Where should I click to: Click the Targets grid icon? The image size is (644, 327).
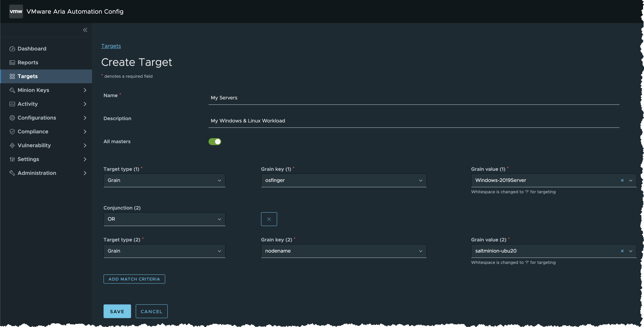pyautogui.click(x=12, y=76)
